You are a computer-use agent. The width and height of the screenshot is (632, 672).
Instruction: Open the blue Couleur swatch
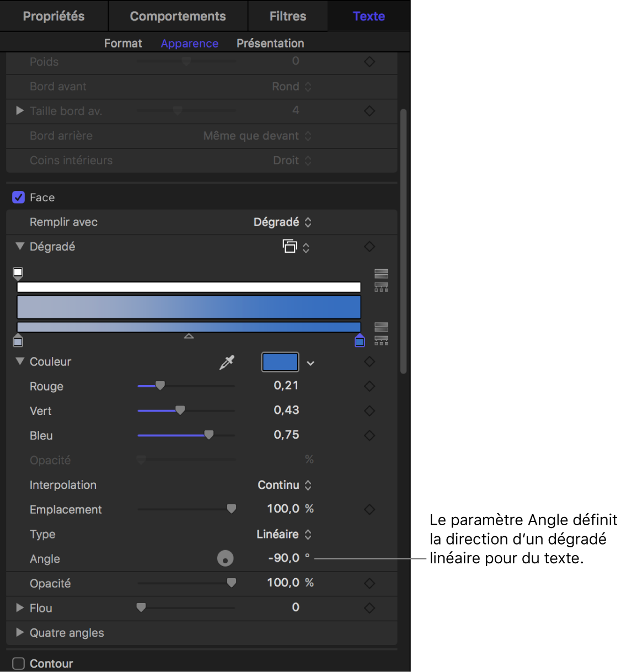click(x=280, y=362)
